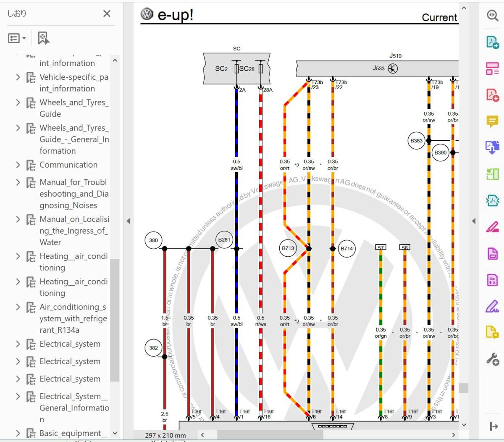Open the Redact tool with pink marker
This screenshot has height=442, width=504.
(x=492, y=227)
